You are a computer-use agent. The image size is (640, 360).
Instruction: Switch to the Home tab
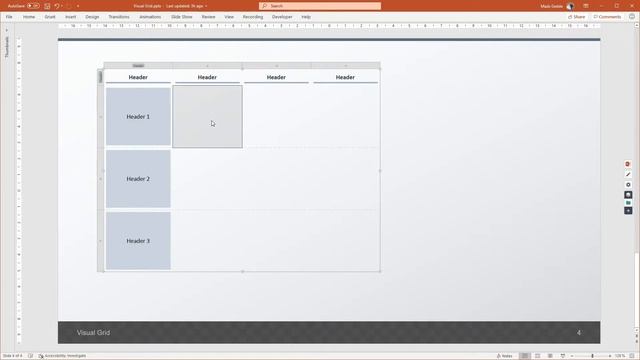pos(29,17)
